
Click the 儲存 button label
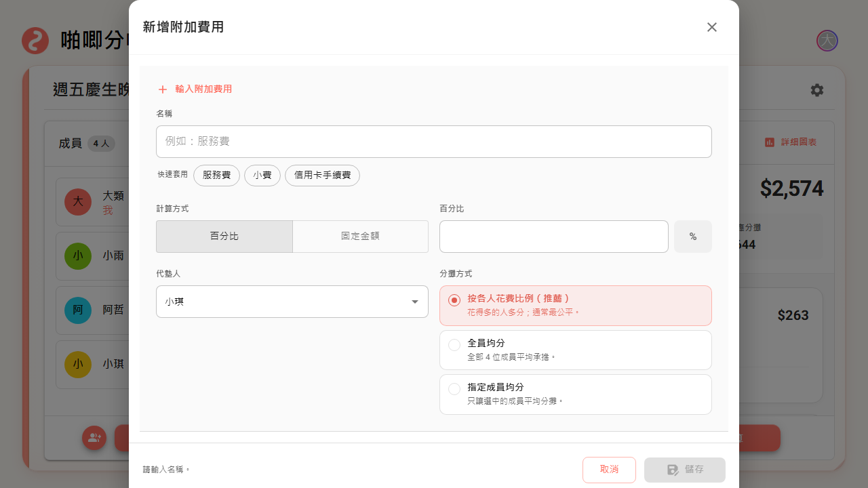[x=694, y=470]
